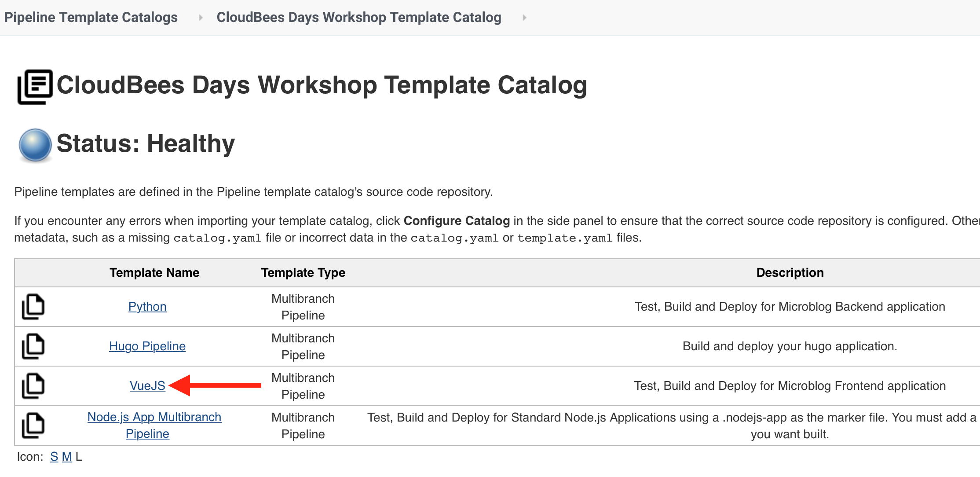Open the Python template link
Viewport: 980px width, 477px height.
[147, 307]
